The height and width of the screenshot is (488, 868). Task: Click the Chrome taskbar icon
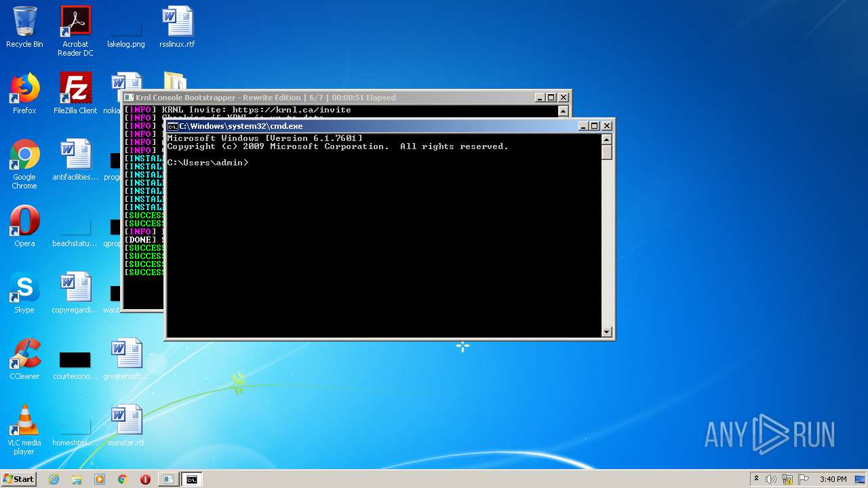[123, 479]
